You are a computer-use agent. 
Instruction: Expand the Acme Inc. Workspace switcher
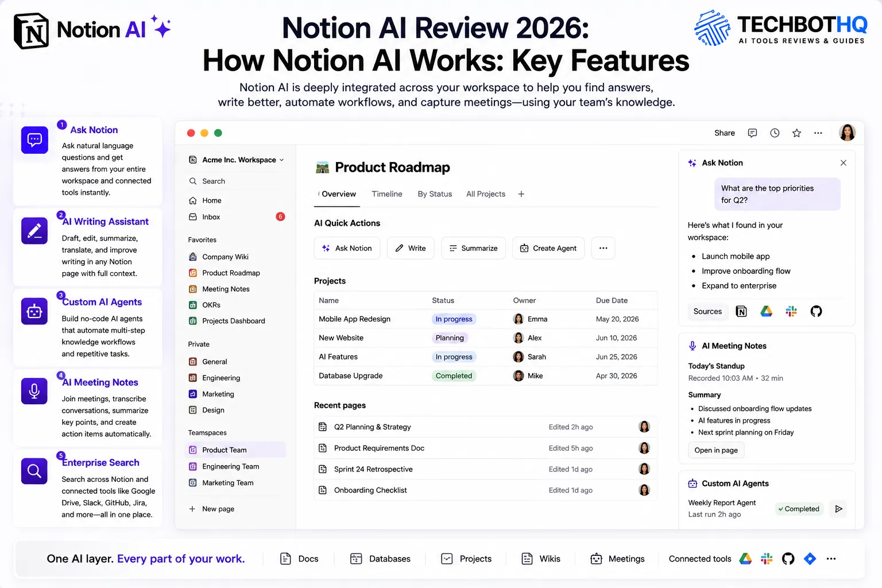pyautogui.click(x=236, y=160)
